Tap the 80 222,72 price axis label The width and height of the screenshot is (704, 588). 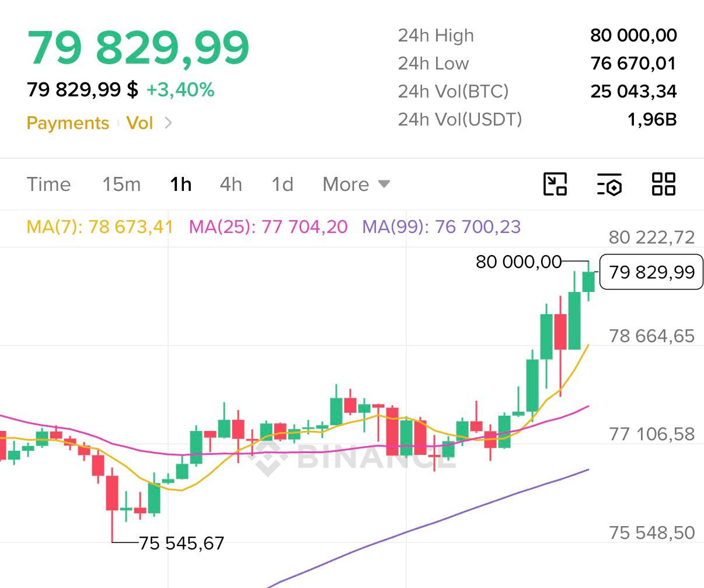651,237
